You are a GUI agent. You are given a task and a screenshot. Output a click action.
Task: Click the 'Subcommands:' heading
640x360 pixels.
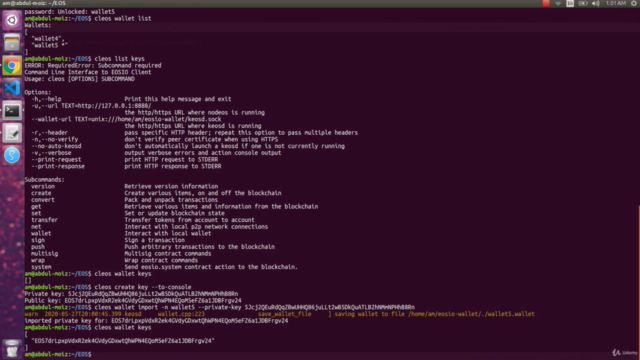[x=44, y=180]
